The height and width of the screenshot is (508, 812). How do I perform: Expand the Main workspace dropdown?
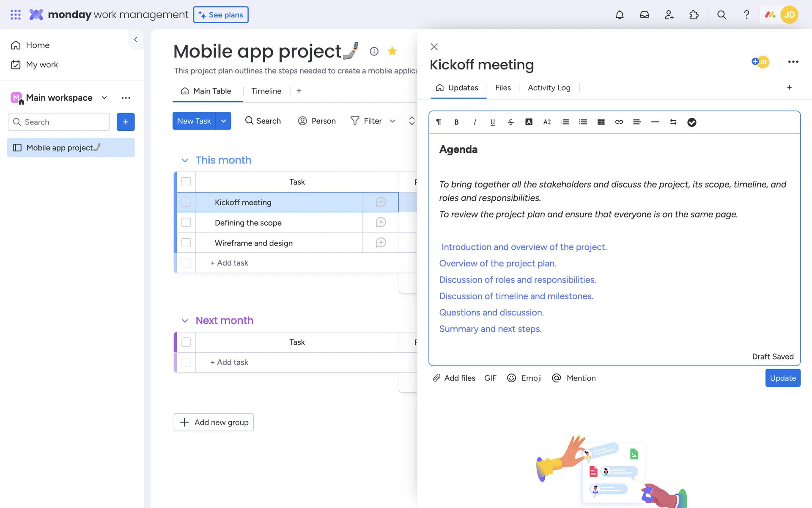click(x=104, y=98)
